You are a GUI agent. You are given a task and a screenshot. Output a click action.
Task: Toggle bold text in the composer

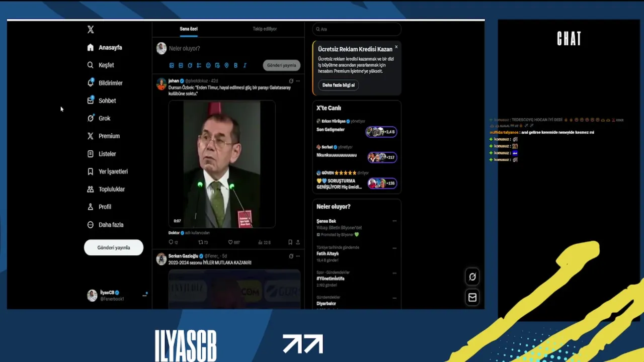235,65
